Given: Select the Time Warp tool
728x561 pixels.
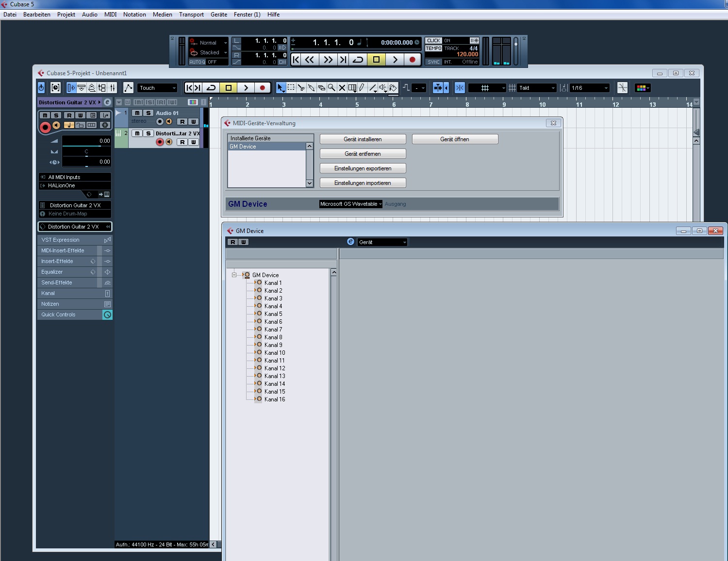Looking at the screenshot, I should point(352,88).
